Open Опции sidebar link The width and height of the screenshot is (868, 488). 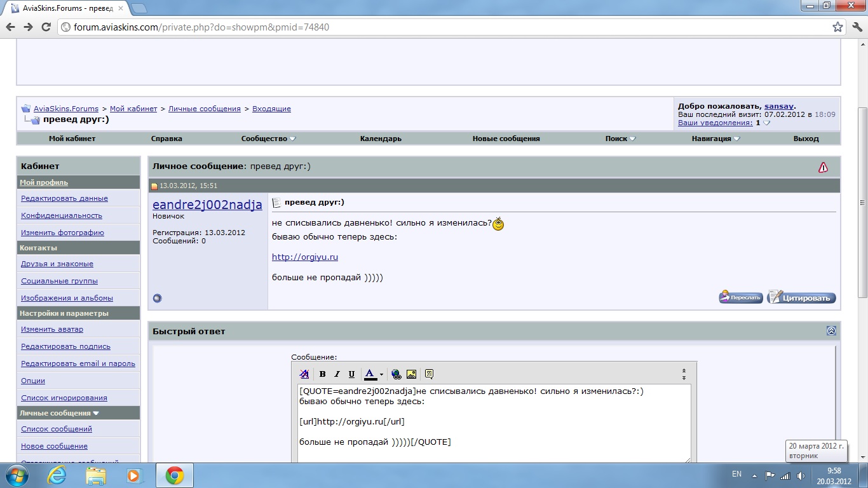click(33, 381)
